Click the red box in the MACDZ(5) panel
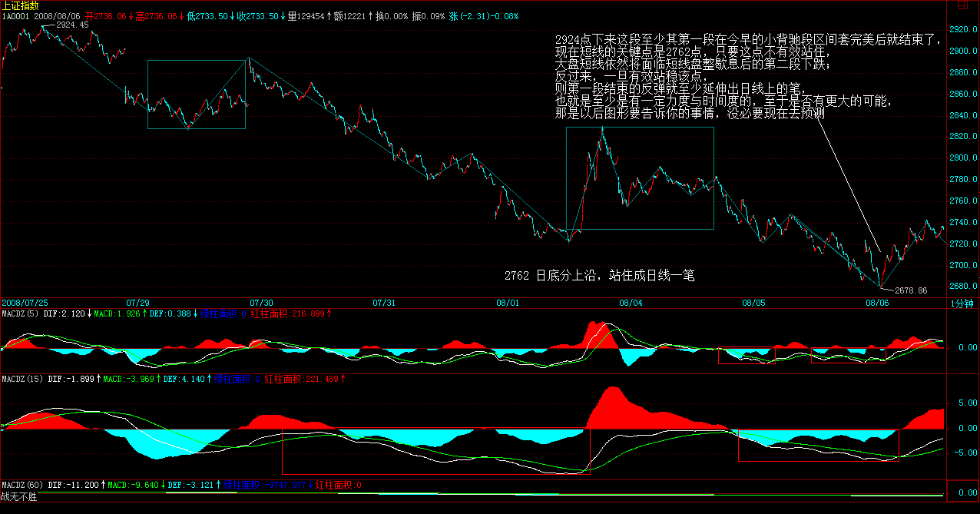 848,355
